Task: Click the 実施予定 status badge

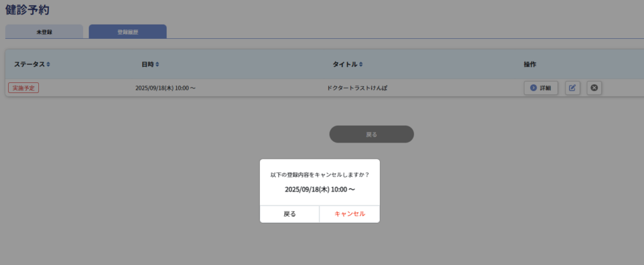Action: pyautogui.click(x=23, y=88)
